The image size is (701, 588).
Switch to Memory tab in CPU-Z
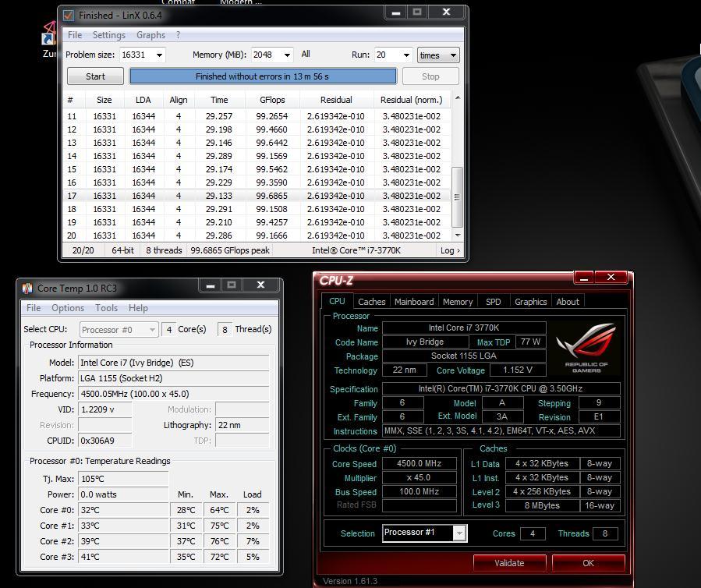tap(458, 302)
